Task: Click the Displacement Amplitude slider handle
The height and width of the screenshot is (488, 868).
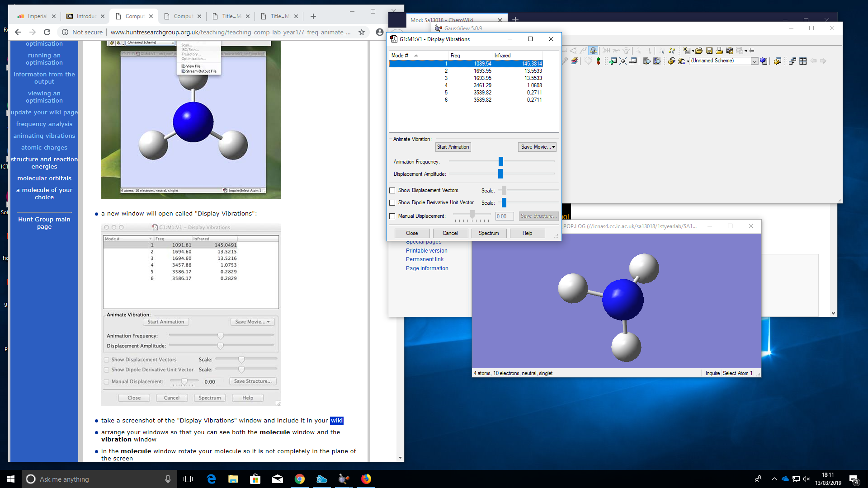Action: pyautogui.click(x=500, y=174)
